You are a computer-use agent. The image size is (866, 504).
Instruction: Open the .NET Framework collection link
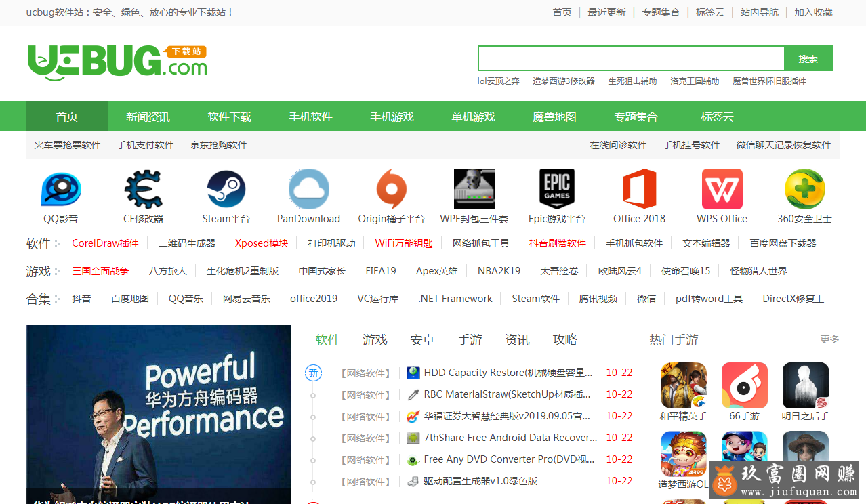pyautogui.click(x=455, y=299)
